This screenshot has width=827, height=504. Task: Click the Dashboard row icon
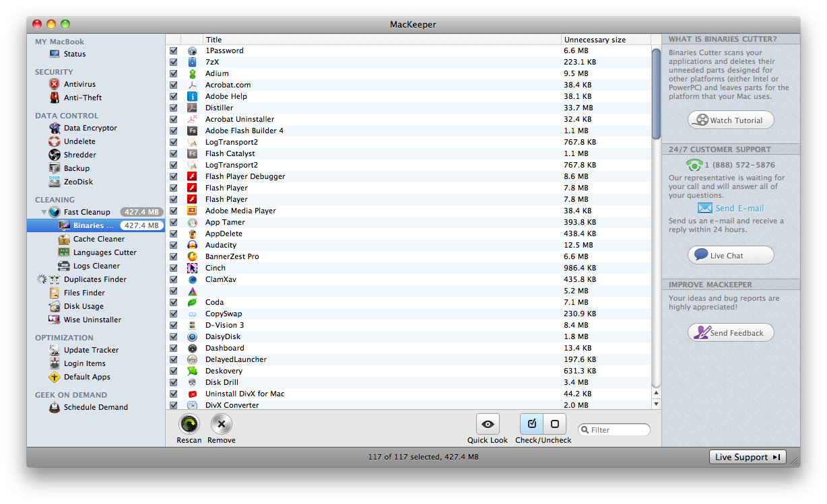pos(192,348)
